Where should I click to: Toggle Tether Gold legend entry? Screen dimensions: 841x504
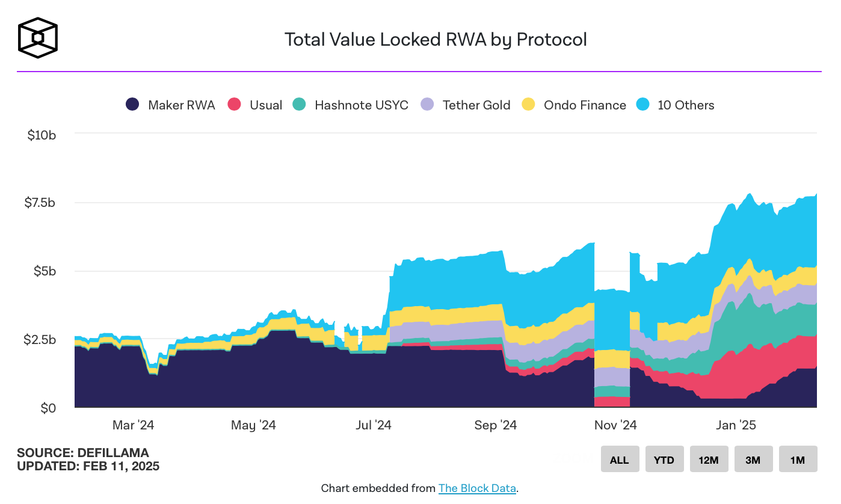[476, 105]
